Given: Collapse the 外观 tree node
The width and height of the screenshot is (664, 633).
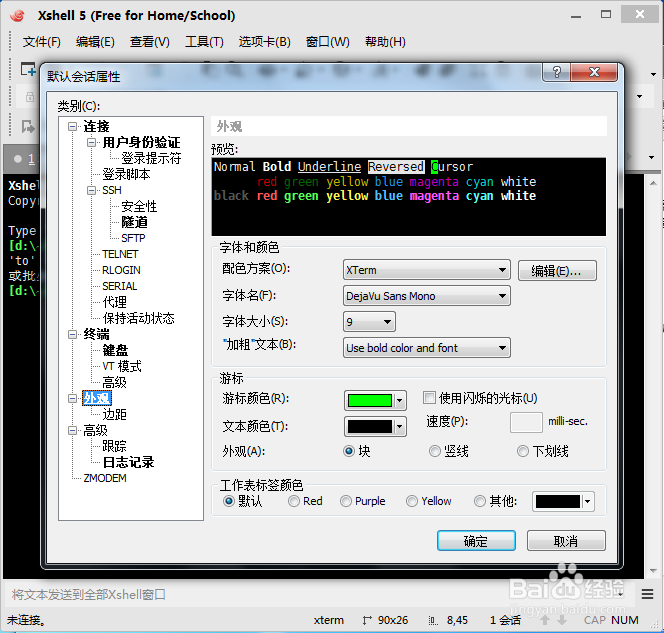Looking at the screenshot, I should (x=73, y=398).
